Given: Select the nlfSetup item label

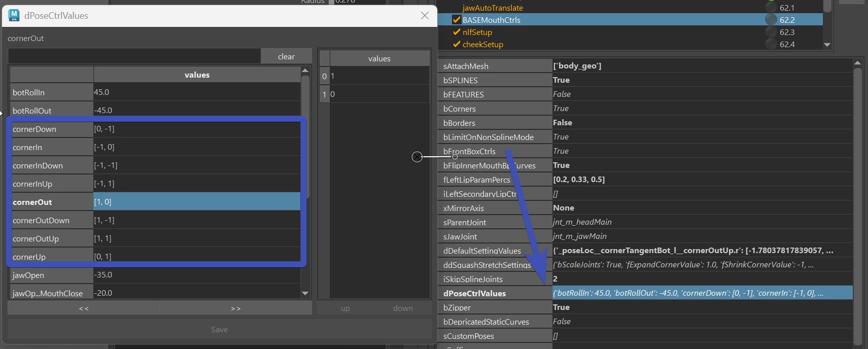Looking at the screenshot, I should click(x=477, y=32).
